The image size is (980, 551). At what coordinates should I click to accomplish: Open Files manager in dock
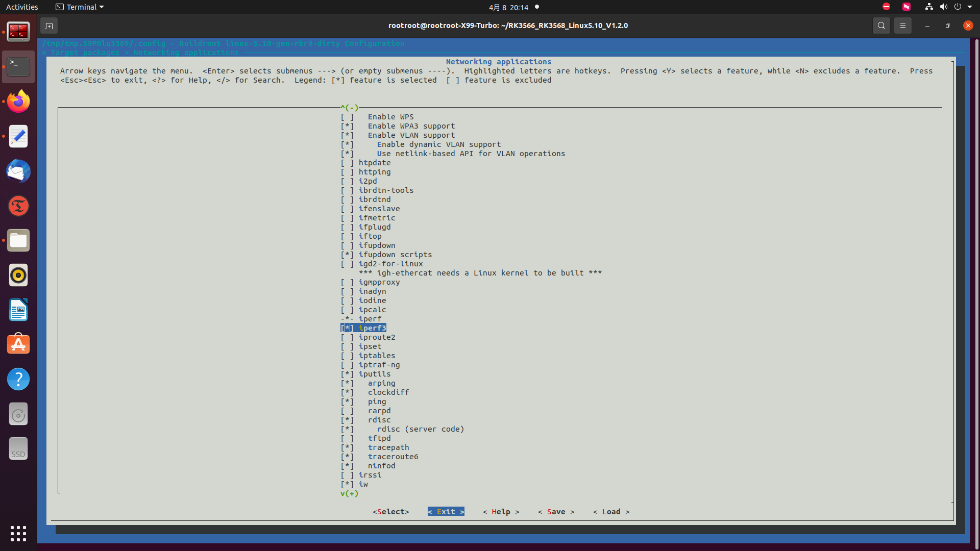pos(18,240)
